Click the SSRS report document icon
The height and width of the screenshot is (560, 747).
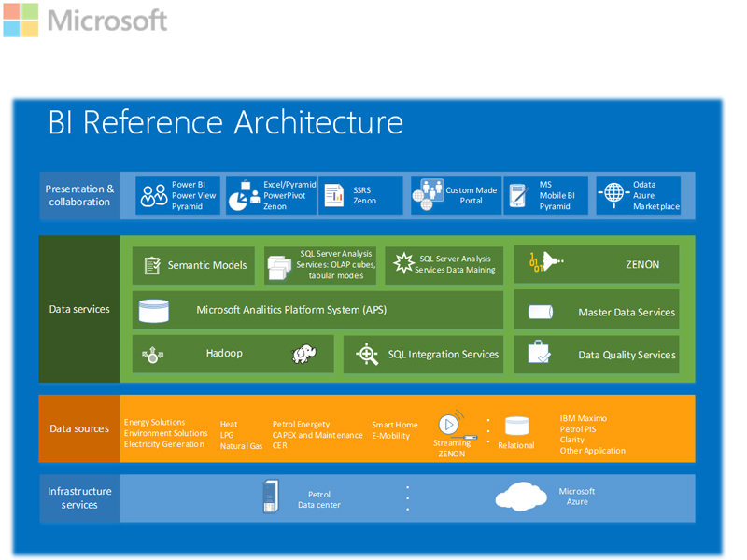(334, 196)
